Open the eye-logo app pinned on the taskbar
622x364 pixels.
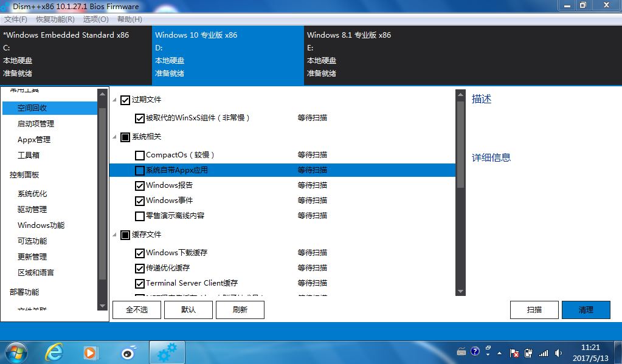(128, 352)
